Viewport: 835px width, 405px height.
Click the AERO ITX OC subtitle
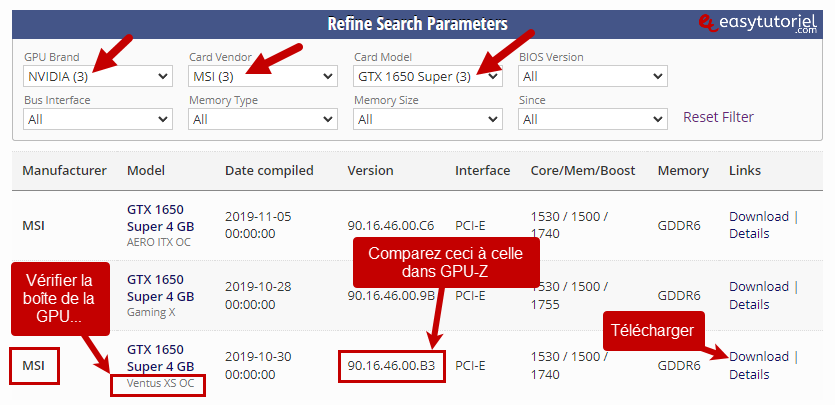[159, 242]
